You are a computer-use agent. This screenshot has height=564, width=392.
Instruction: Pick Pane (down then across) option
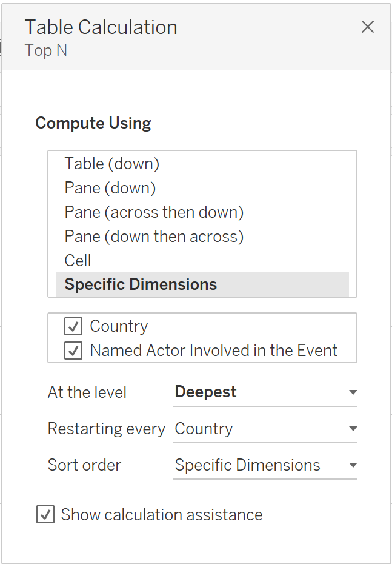[154, 237]
